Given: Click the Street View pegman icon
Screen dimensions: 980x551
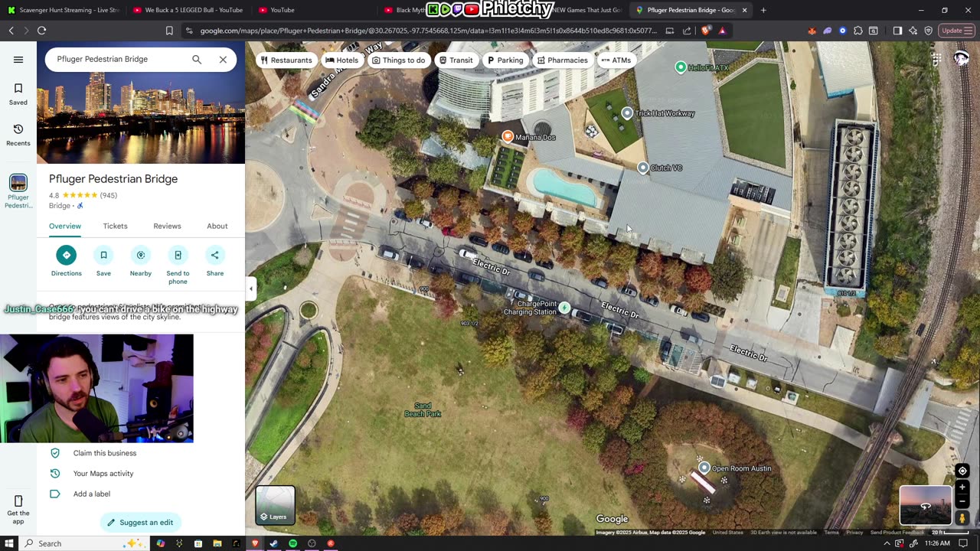Looking at the screenshot, I should pos(962,518).
